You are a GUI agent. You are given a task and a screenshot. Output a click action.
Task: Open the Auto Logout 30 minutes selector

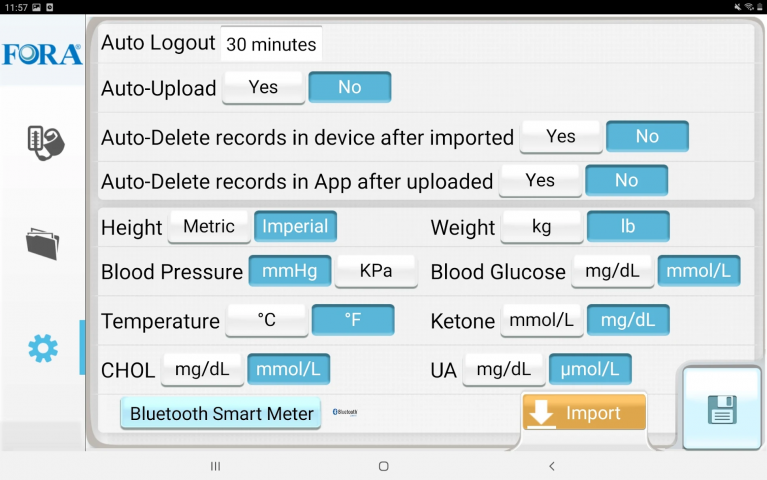(271, 44)
